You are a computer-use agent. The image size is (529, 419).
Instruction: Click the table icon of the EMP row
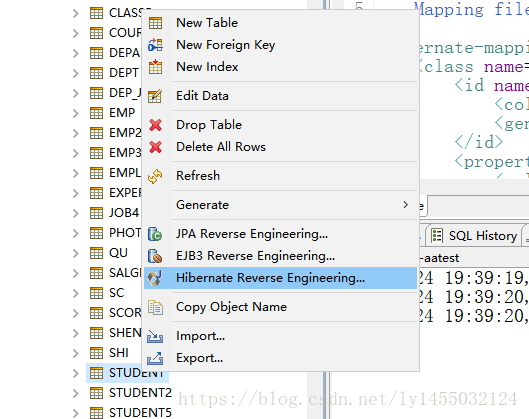[x=96, y=113]
